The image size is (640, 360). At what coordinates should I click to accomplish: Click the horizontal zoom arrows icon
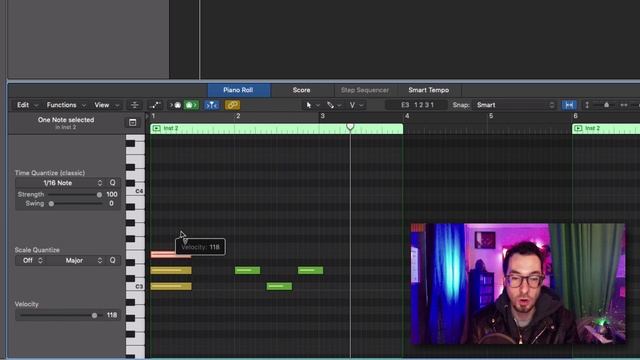[x=624, y=105]
